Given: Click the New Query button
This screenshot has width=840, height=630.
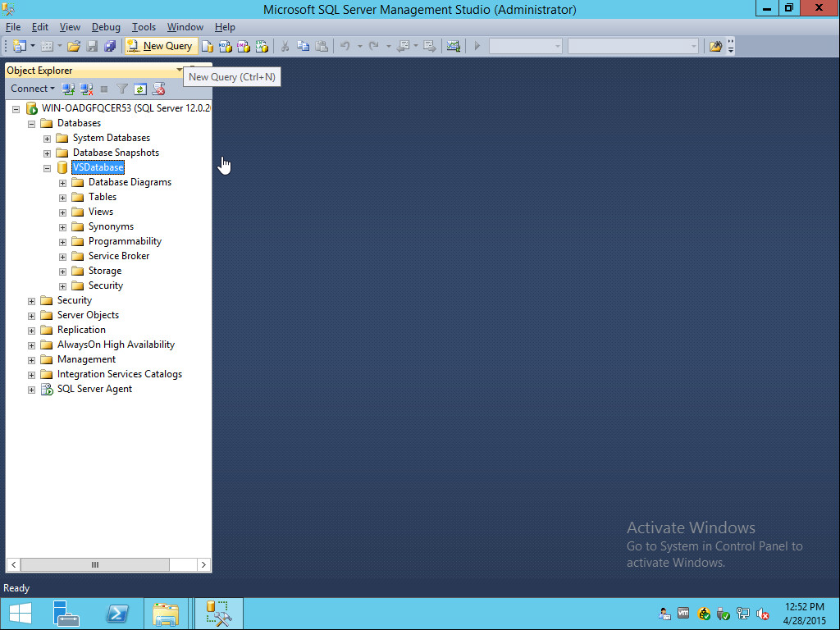Looking at the screenshot, I should [x=160, y=46].
